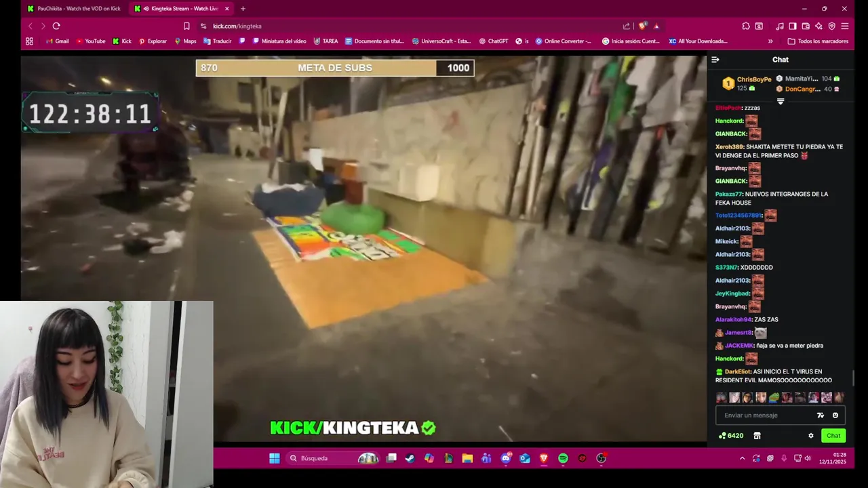Share this page icon in address bar
The height and width of the screenshot is (488, 868).
[x=627, y=26]
